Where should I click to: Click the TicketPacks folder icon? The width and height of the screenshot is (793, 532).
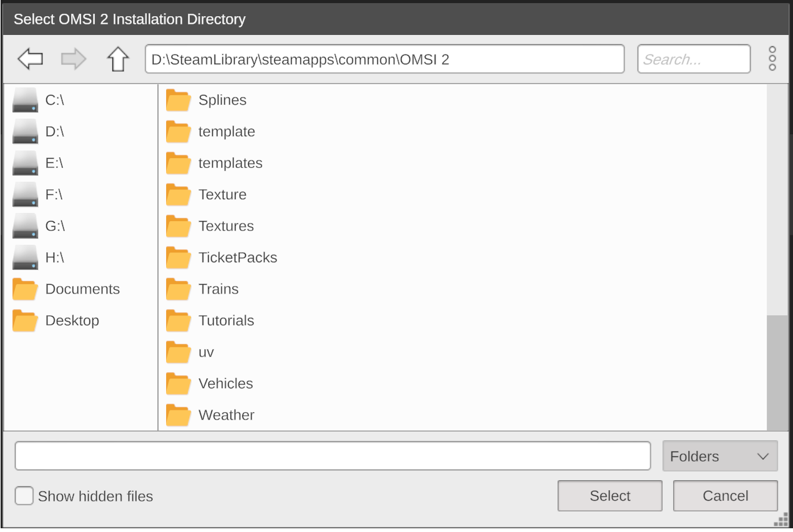tap(179, 257)
